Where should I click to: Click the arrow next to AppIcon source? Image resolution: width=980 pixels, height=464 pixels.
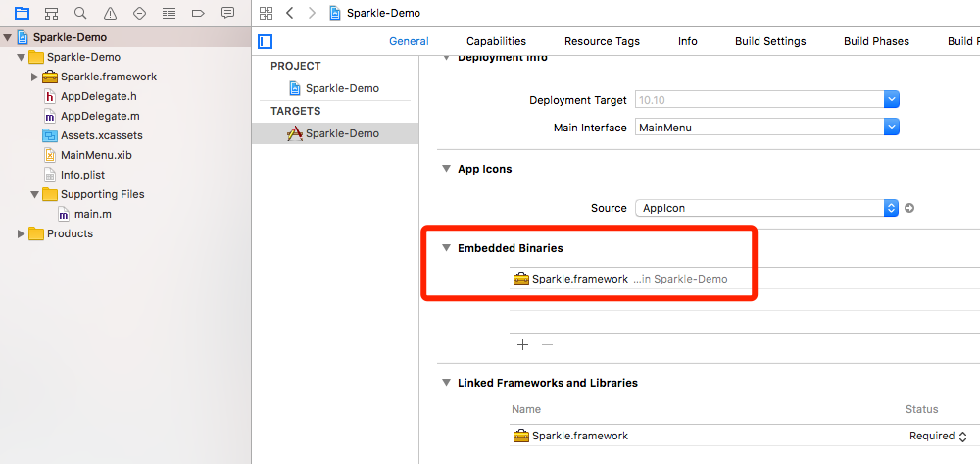pyautogui.click(x=909, y=208)
